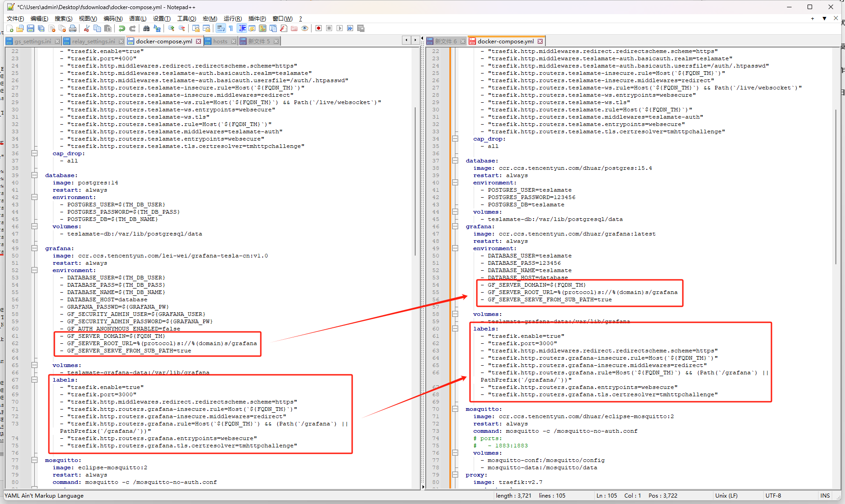Click UTF-8 encoding in the status bar
The image size is (845, 504).
tap(773, 495)
